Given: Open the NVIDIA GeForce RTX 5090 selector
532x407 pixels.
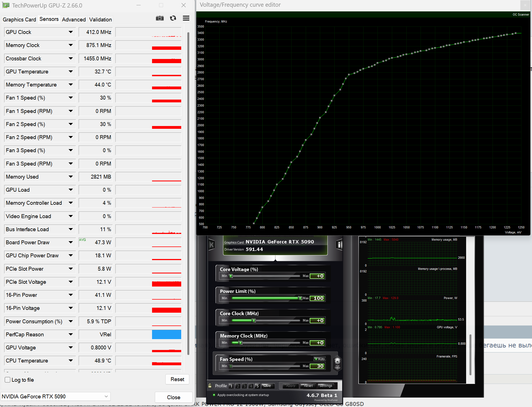Looking at the screenshot, I should pos(55,396).
